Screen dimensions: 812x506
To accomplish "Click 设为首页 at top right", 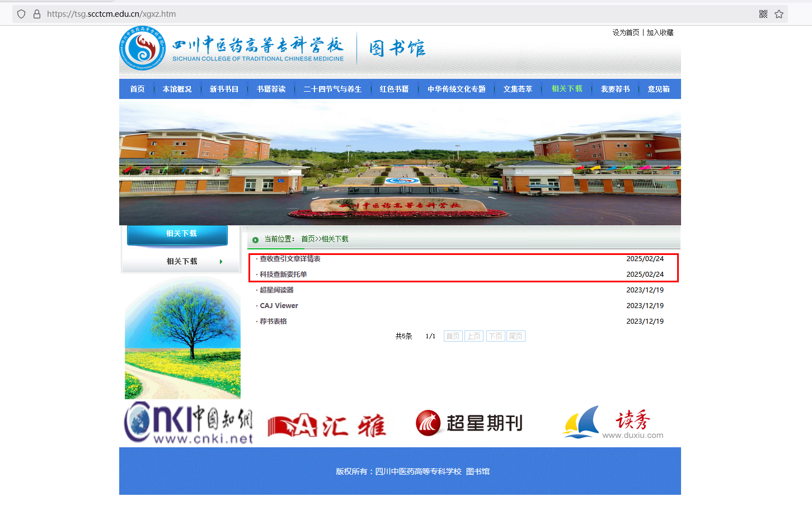I will 626,33.
